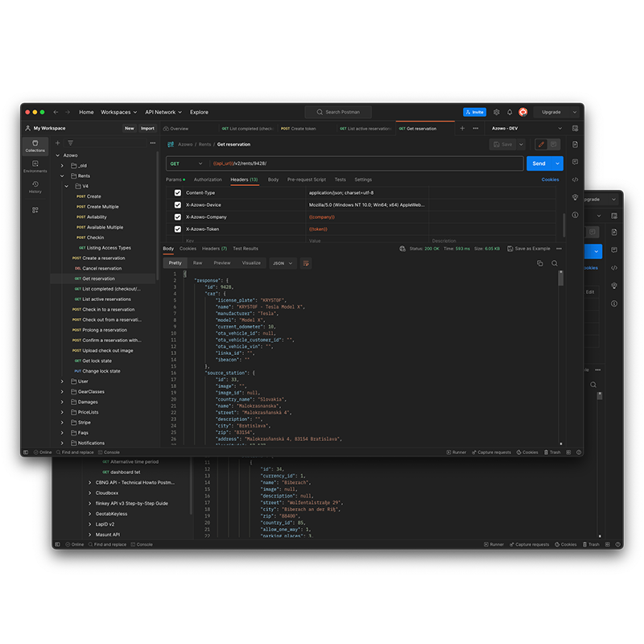The height and width of the screenshot is (644, 644).
Task: Open the Azowo - DEV environment dropdown
Action: (x=527, y=128)
